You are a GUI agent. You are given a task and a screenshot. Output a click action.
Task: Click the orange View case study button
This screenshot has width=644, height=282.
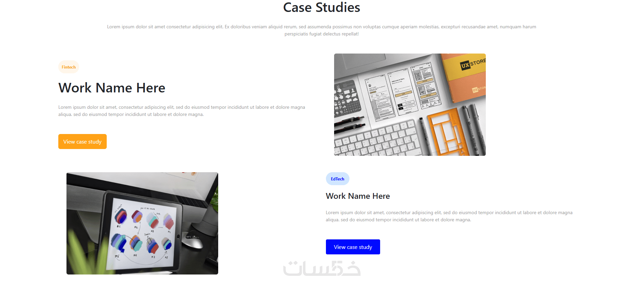83,142
